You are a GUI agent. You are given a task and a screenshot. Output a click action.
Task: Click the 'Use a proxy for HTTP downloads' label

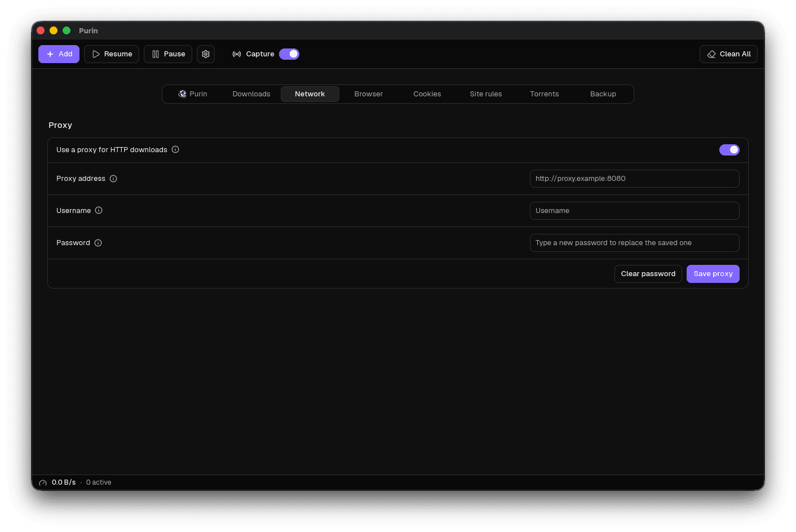(112, 150)
